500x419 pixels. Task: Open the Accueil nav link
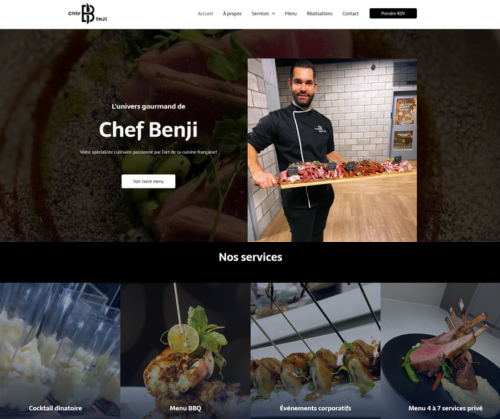point(205,14)
